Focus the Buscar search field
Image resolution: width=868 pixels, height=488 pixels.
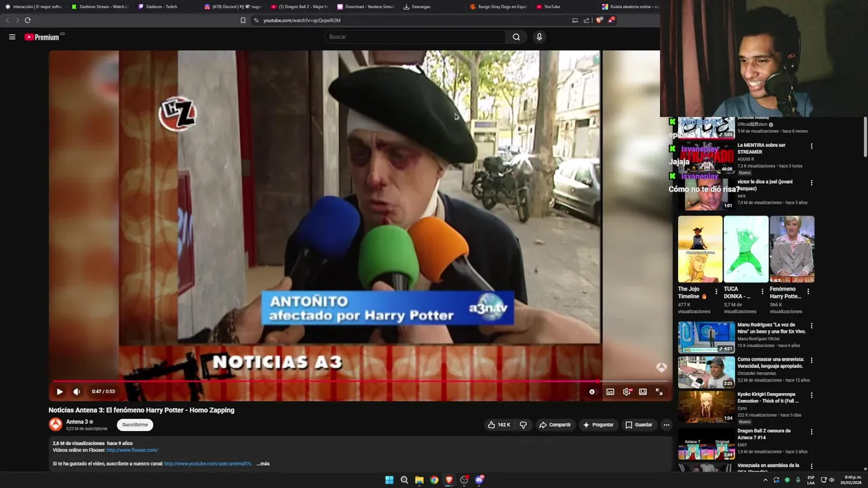(x=414, y=37)
